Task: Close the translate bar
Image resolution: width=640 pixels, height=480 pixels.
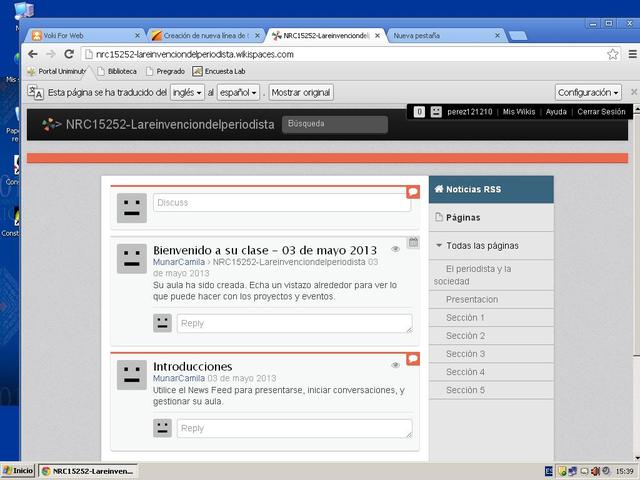Action: [x=633, y=92]
